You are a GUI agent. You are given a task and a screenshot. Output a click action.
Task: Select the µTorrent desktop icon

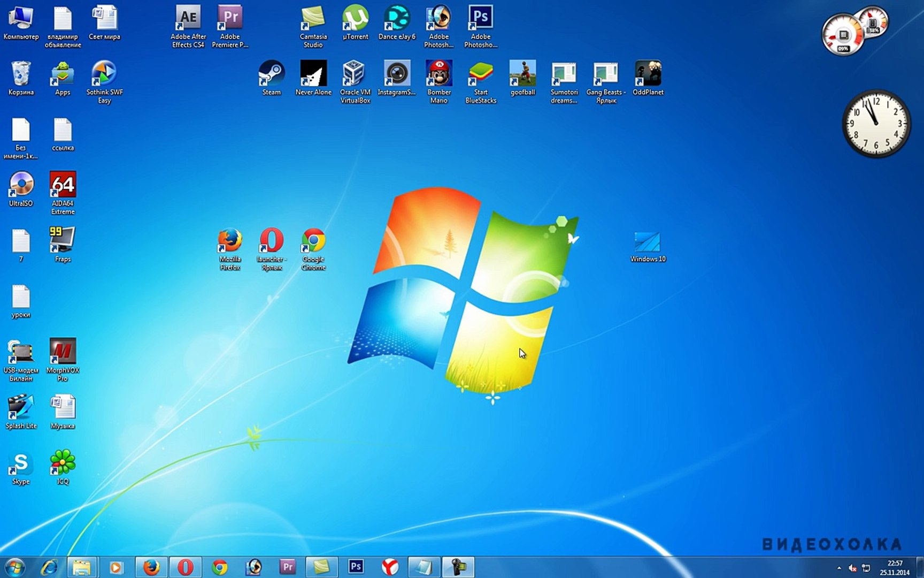[355, 22]
